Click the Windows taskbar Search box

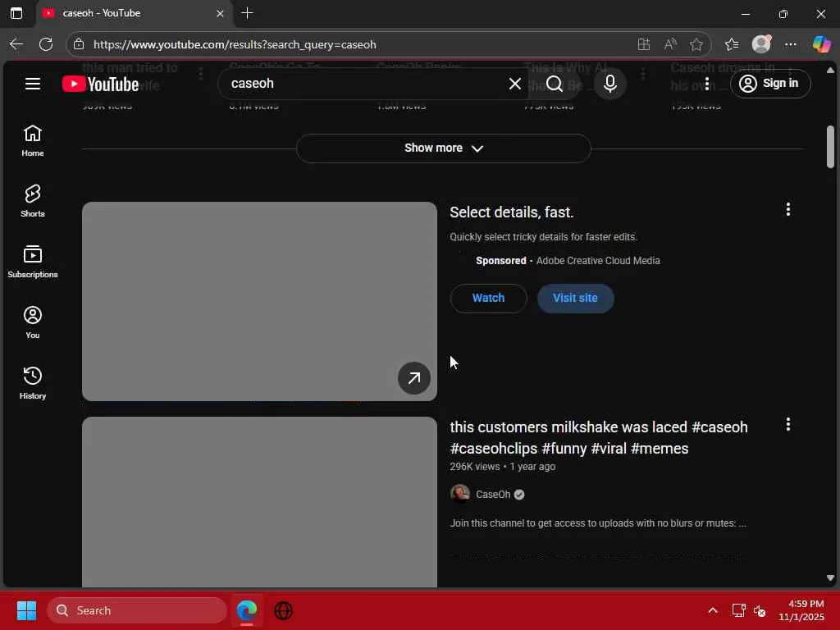[137, 610]
